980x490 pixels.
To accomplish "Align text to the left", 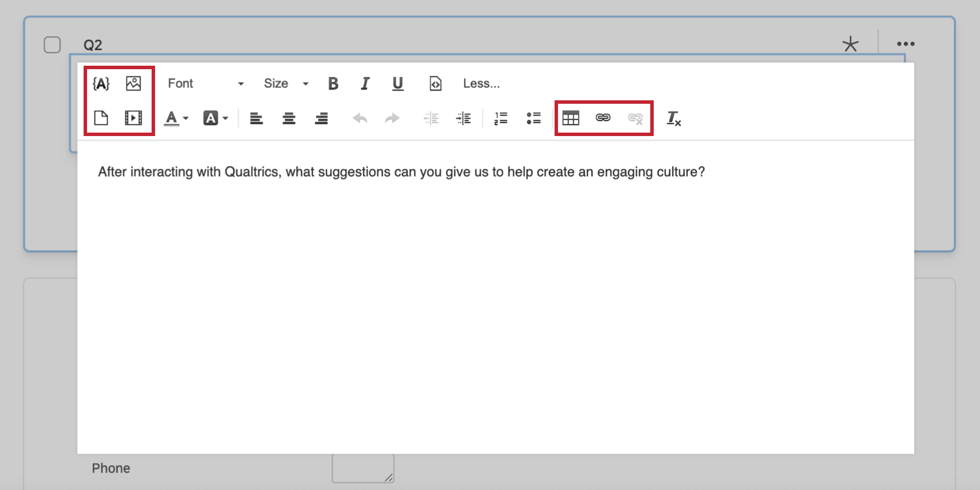I will (x=257, y=118).
